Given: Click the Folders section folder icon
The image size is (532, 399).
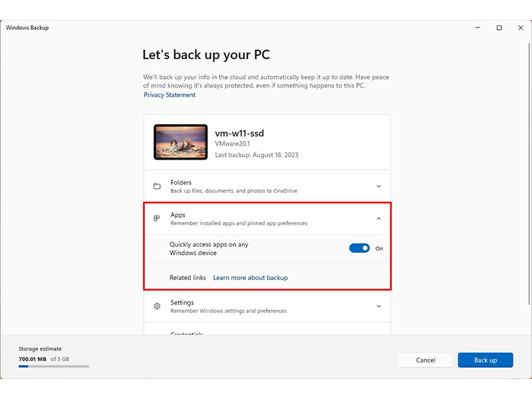Looking at the screenshot, I should 157,186.
